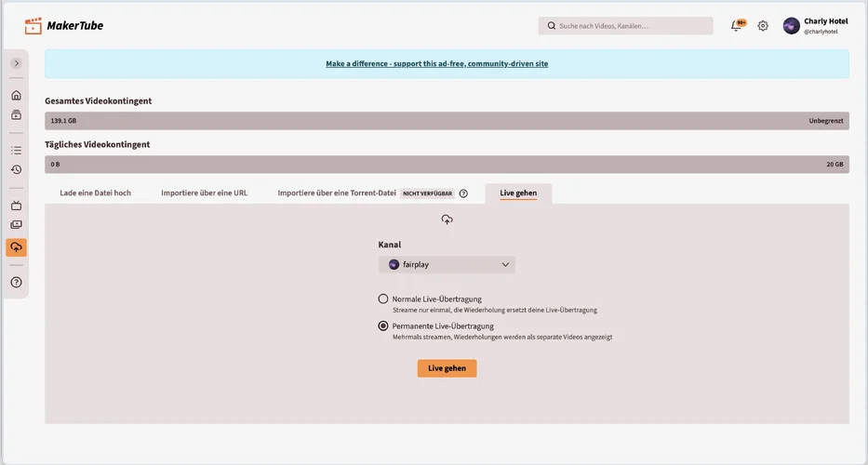
Task: Click the notifications bell icon
Action: click(x=736, y=26)
